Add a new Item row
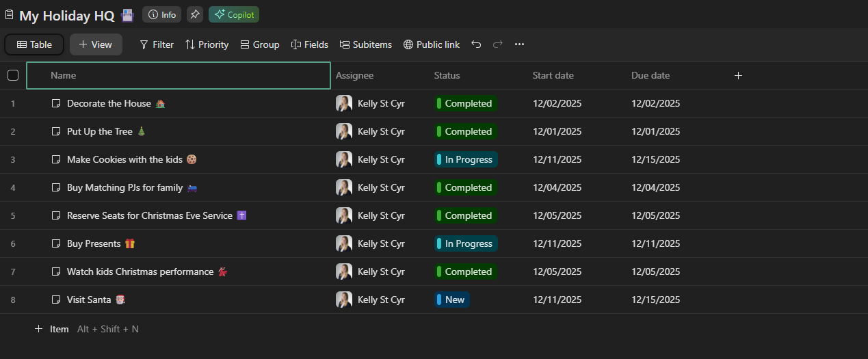Viewport: 868px width, 359px height. 52,329
